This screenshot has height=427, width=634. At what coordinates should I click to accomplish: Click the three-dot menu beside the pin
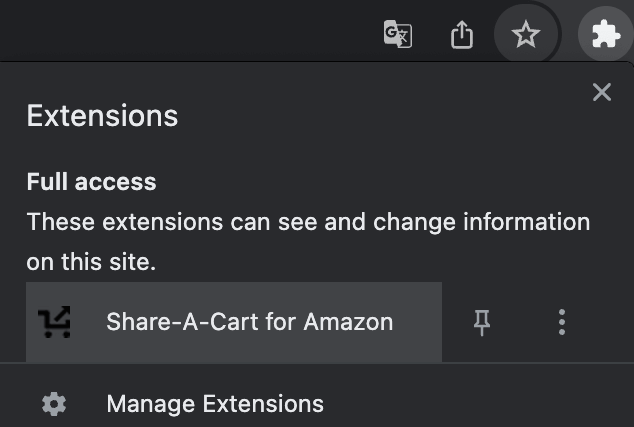pos(562,322)
